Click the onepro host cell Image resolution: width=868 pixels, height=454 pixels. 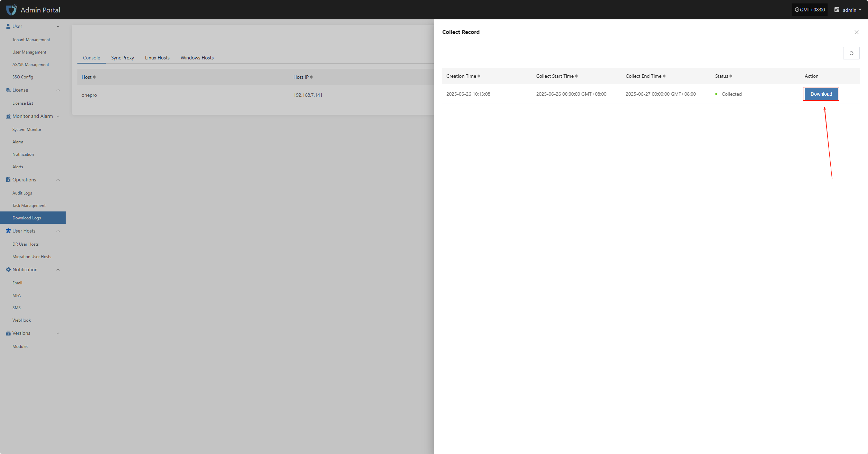point(89,95)
